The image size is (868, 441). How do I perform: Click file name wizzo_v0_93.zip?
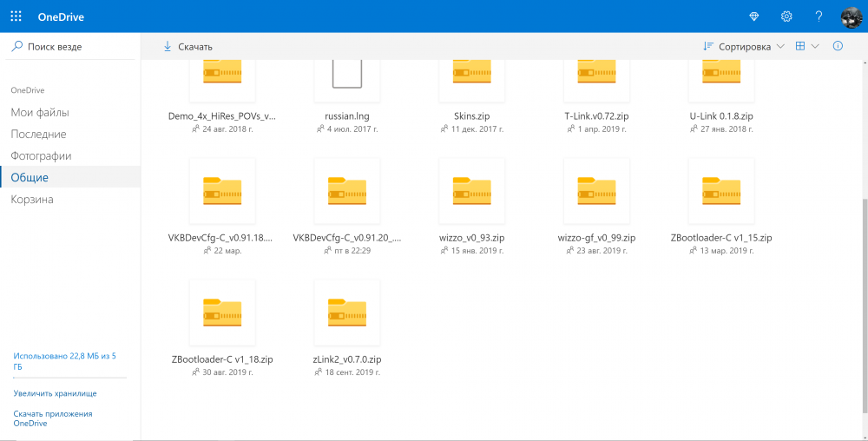pyautogui.click(x=471, y=238)
